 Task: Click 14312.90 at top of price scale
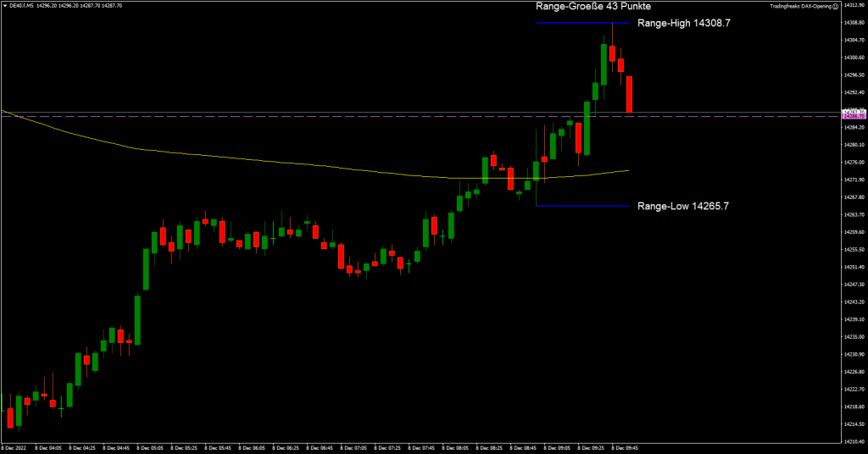tap(853, 4)
